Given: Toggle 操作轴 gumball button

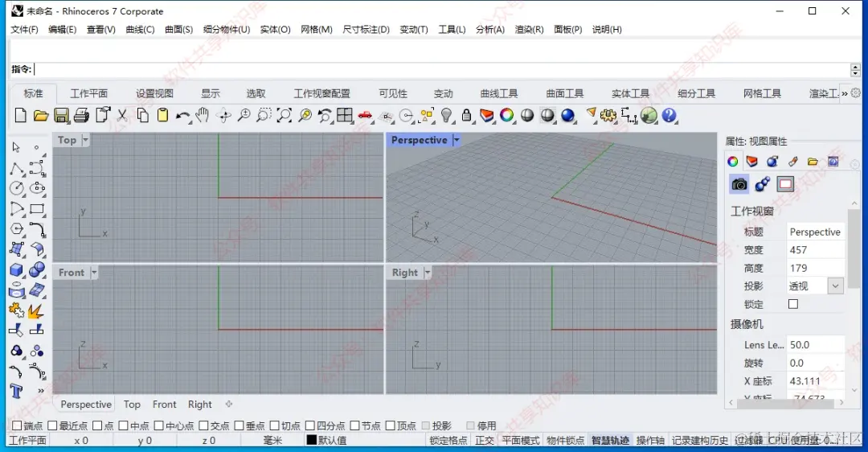Looking at the screenshot, I should (650, 441).
